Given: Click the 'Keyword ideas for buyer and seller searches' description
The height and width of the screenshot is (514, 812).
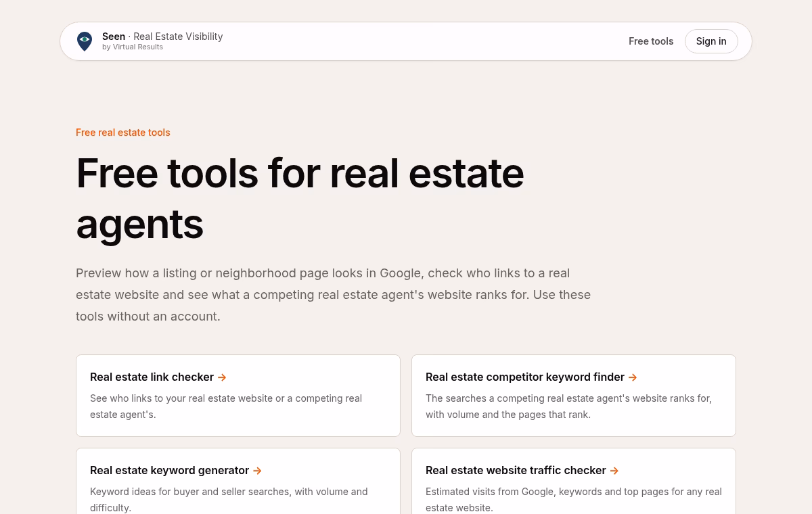Looking at the screenshot, I should click(x=229, y=500).
